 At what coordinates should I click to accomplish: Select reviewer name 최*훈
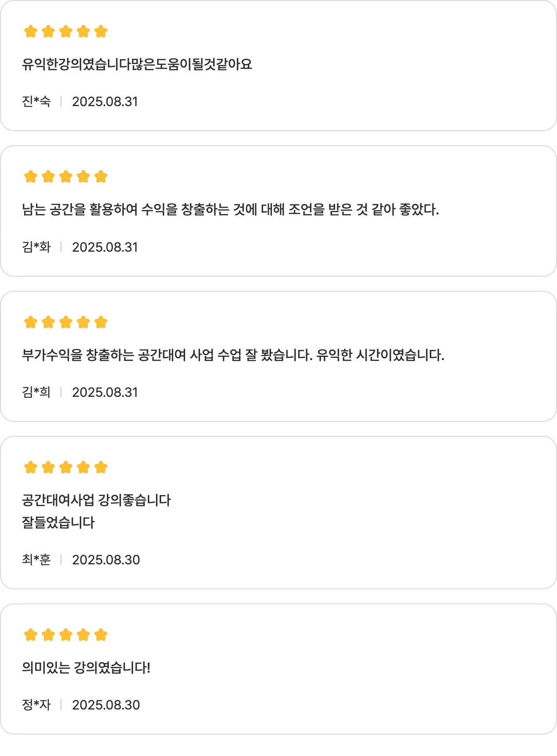tap(36, 560)
